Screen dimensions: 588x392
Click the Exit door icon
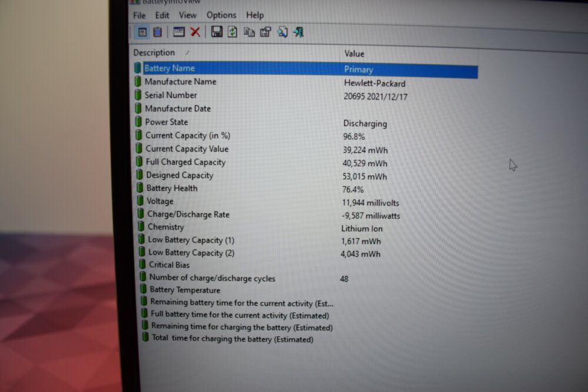(x=299, y=32)
